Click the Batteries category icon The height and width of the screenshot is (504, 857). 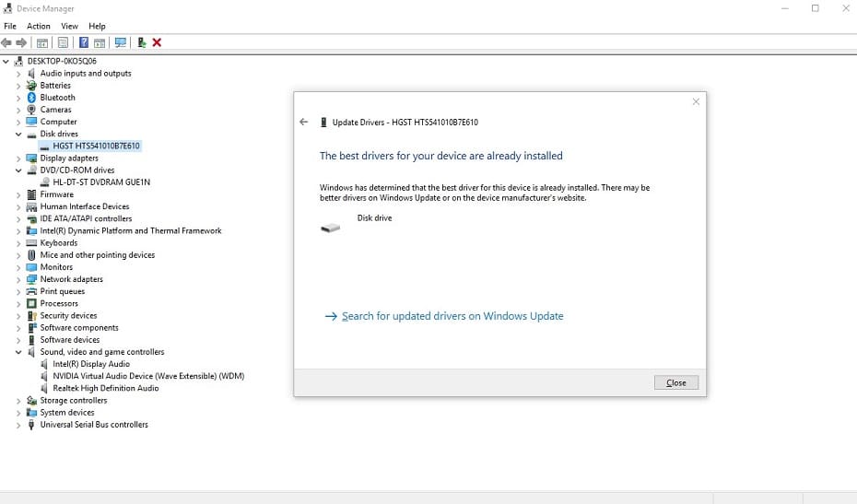click(x=31, y=86)
